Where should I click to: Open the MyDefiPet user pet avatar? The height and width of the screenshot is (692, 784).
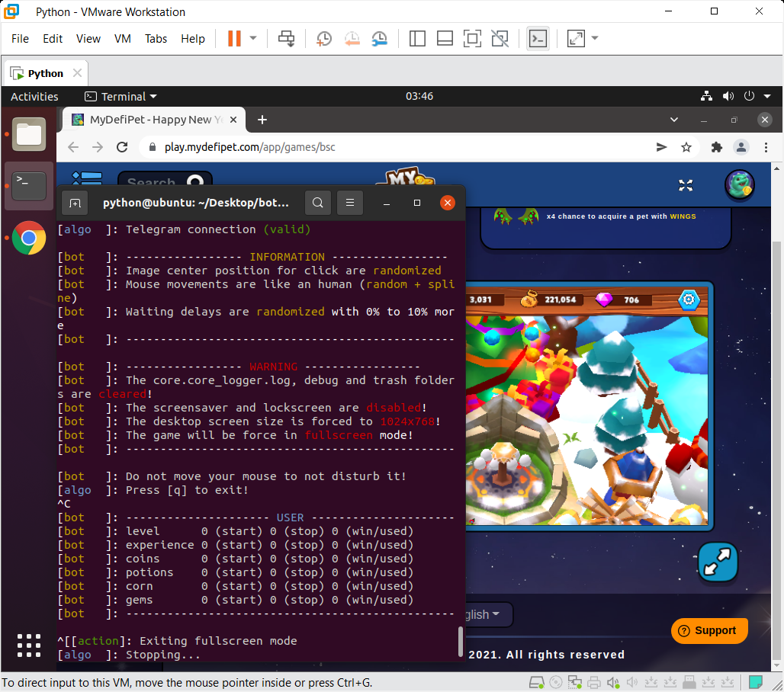[x=740, y=185]
